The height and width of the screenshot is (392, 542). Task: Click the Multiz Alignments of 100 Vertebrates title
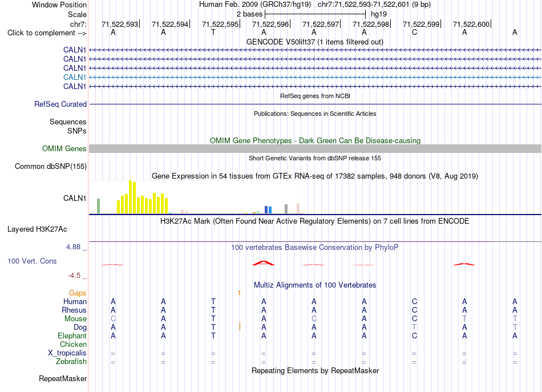click(315, 285)
